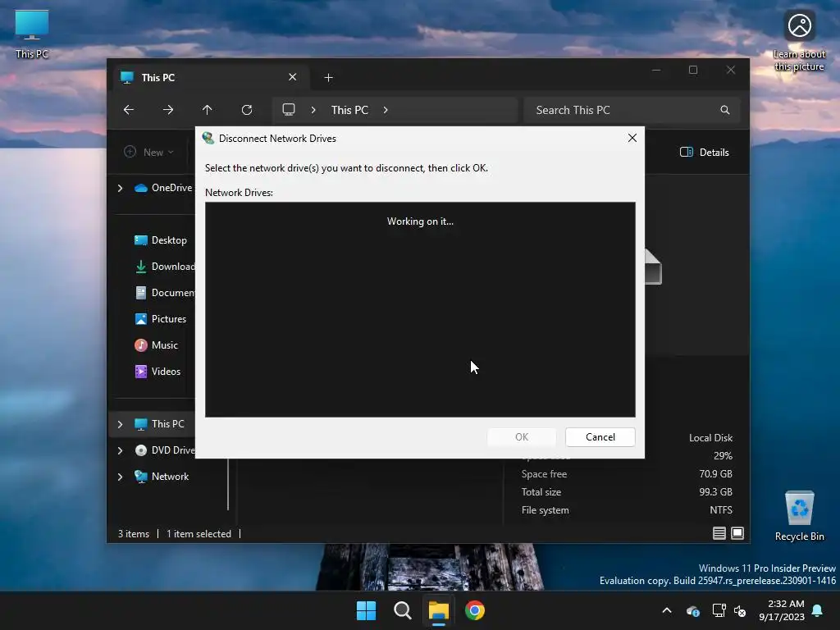This screenshot has width=840, height=630.
Task: Open Music folder in sidebar
Action: 156,345
